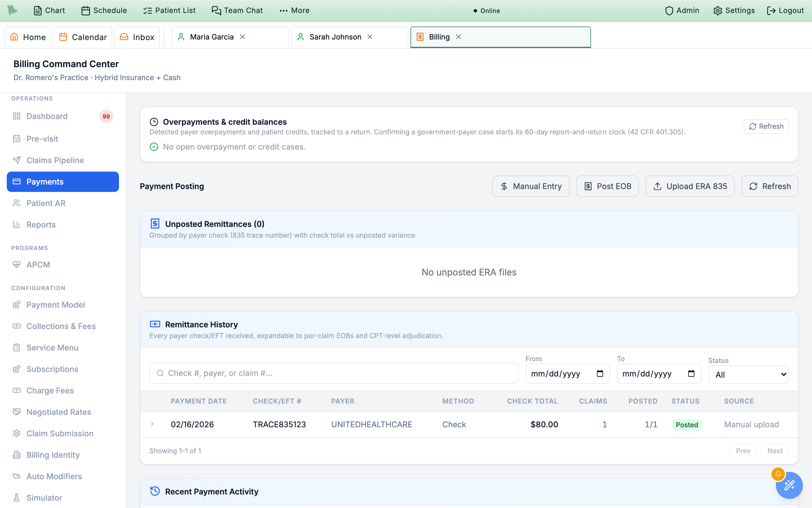
Task: Close the Sarah Johnson tab
Action: [x=370, y=37]
